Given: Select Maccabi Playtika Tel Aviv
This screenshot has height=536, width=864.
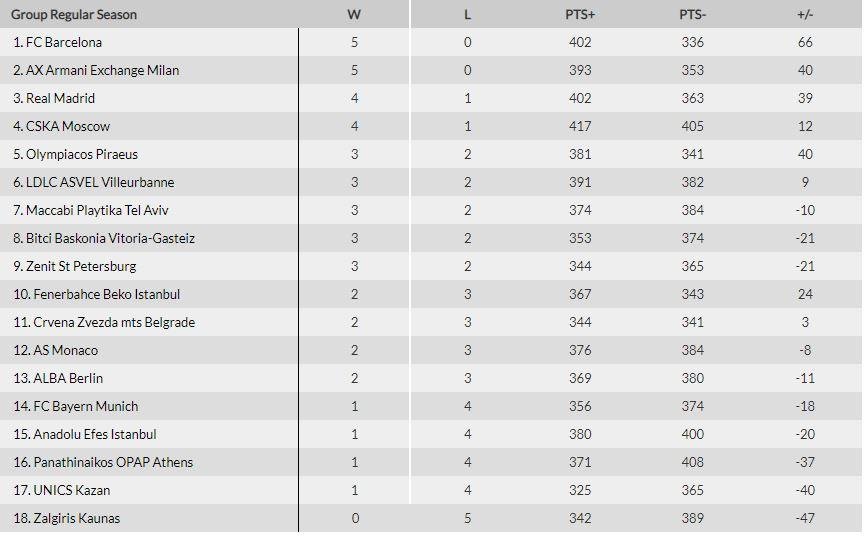Looking at the screenshot, I should 97,210.
